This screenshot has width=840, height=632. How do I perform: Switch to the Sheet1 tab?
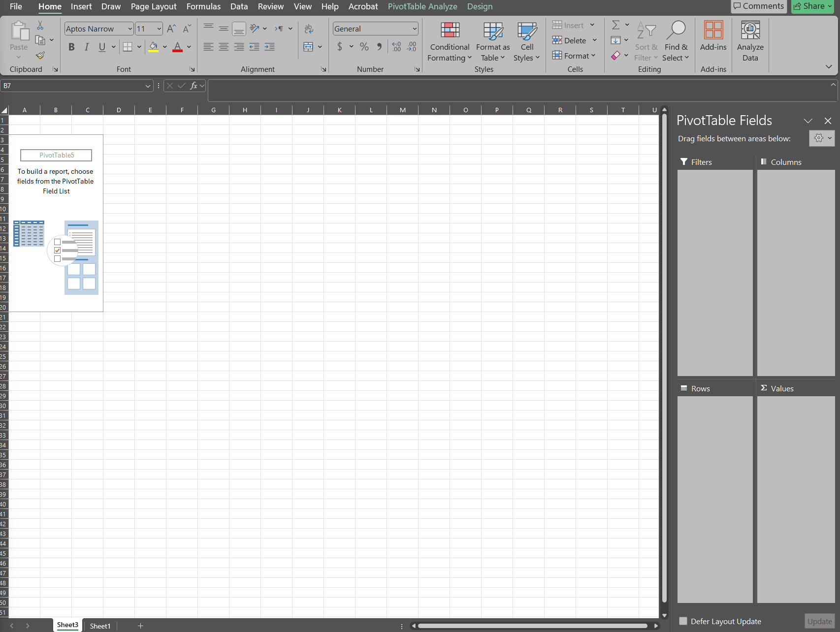[100, 626]
